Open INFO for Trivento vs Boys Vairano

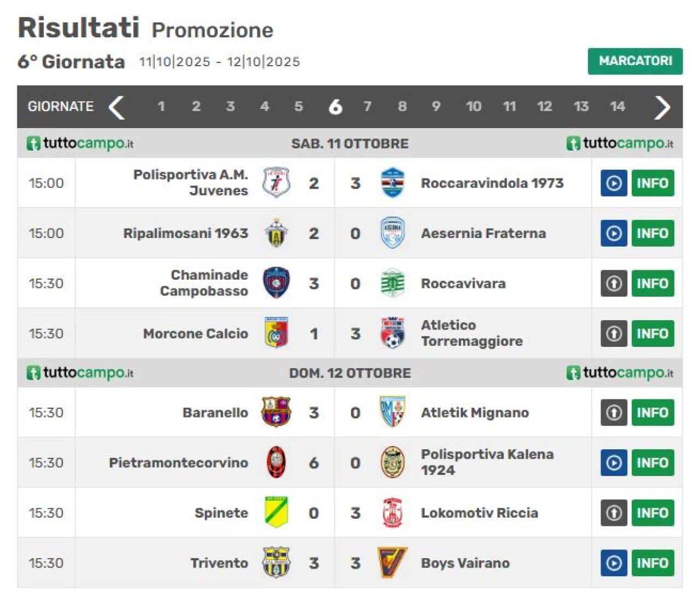652,563
